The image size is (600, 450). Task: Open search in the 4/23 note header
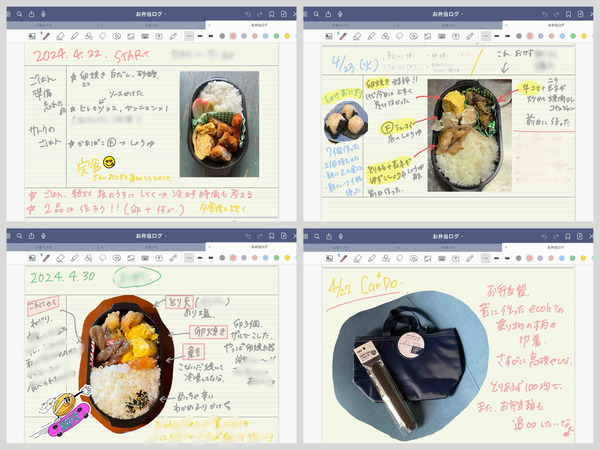(316, 14)
